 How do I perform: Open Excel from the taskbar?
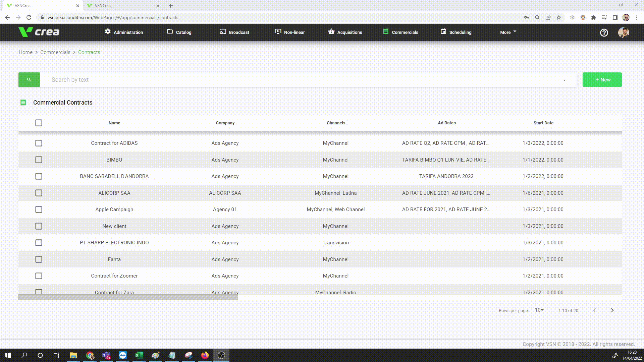click(x=139, y=355)
